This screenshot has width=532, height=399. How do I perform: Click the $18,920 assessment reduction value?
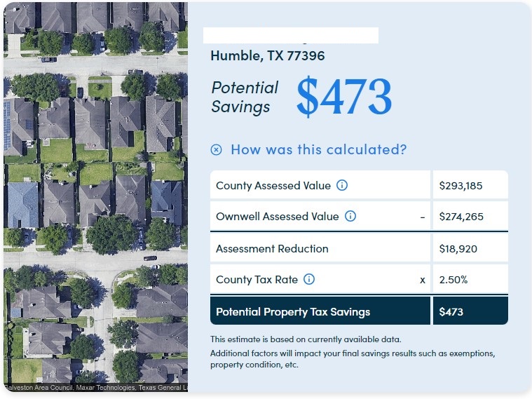pos(458,248)
